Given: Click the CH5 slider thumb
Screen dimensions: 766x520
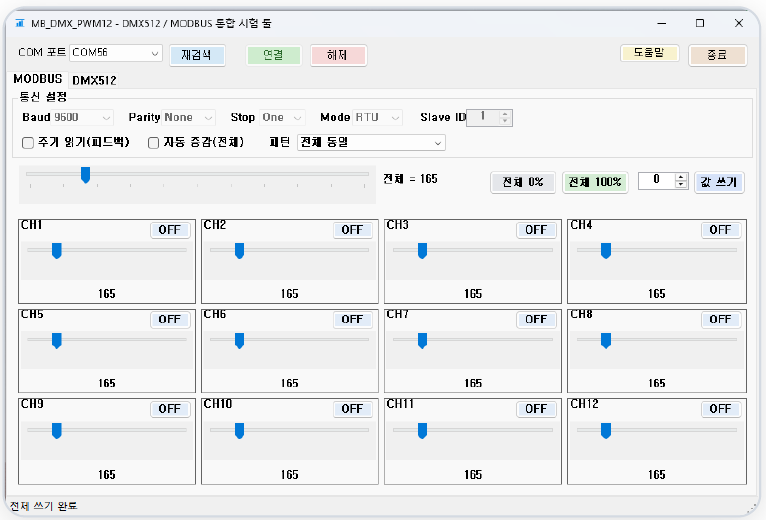Looking at the screenshot, I should pyautogui.click(x=57, y=340).
